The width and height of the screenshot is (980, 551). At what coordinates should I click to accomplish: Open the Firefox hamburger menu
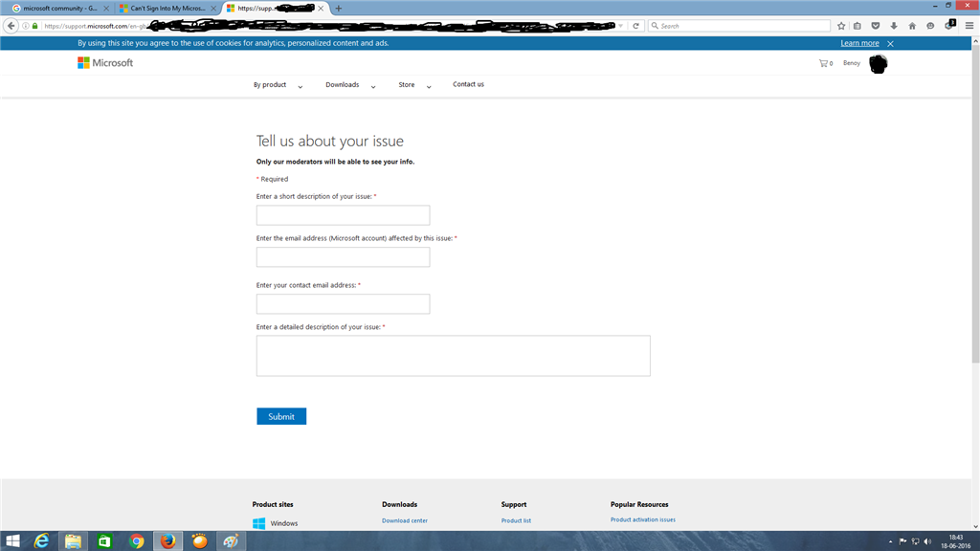point(969,26)
